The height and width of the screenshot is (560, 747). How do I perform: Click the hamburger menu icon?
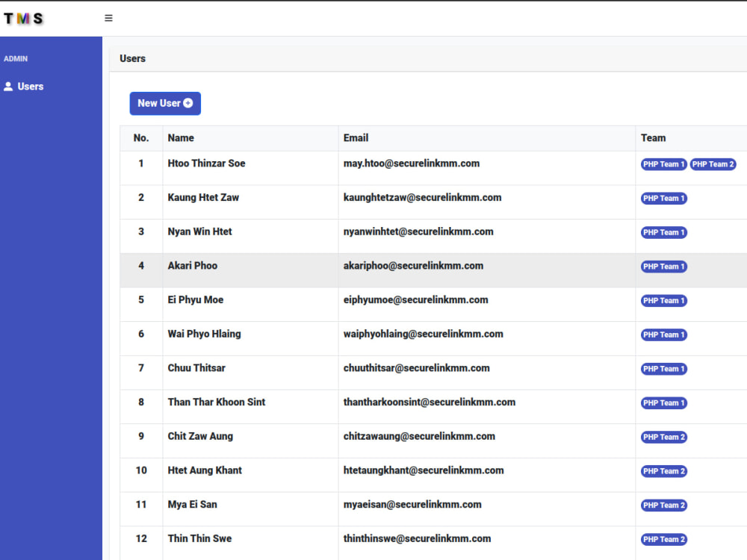tap(108, 17)
